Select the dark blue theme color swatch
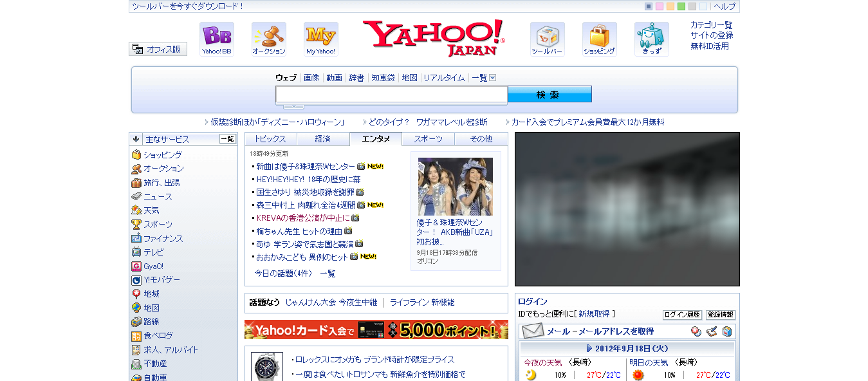Screen dimensions: 868x381 pyautogui.click(x=649, y=6)
